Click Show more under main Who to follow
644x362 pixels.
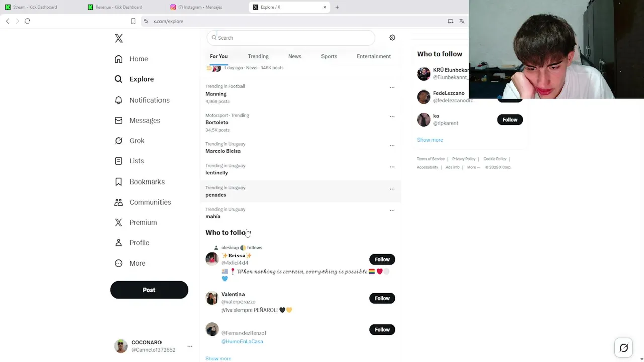(218, 358)
